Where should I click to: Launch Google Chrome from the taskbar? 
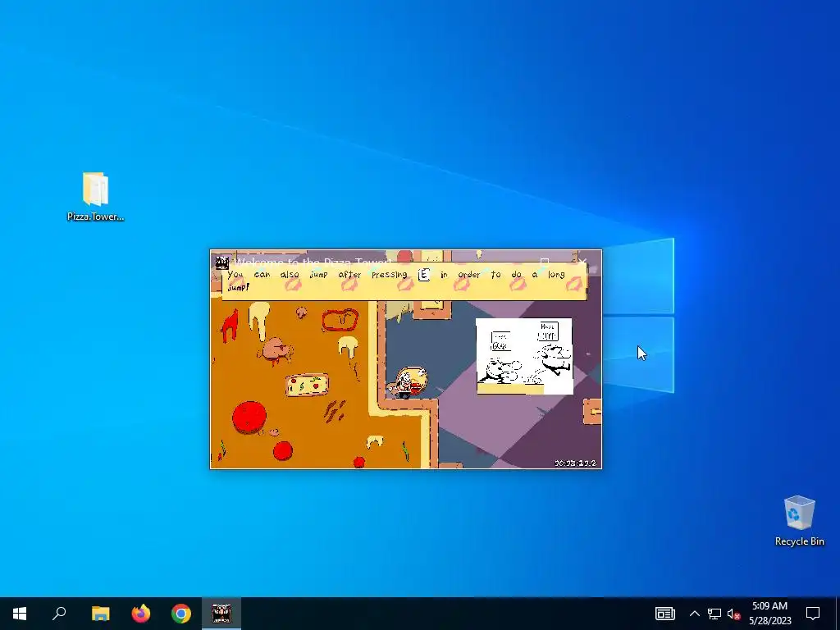181,614
